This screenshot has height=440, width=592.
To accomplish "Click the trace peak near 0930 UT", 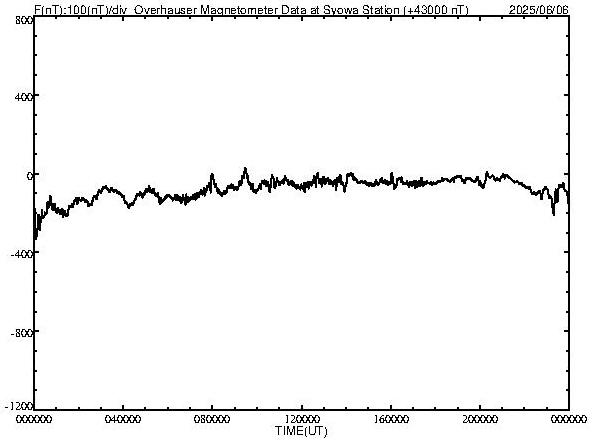I will (245, 169).
